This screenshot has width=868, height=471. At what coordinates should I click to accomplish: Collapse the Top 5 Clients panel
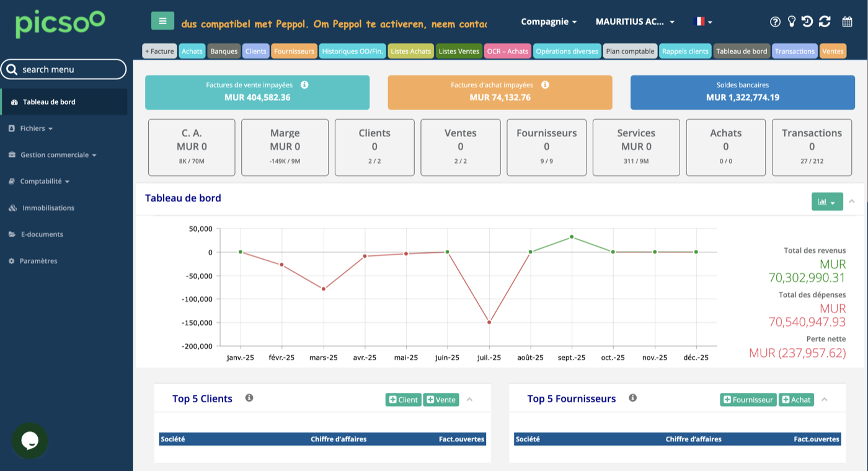(469, 400)
